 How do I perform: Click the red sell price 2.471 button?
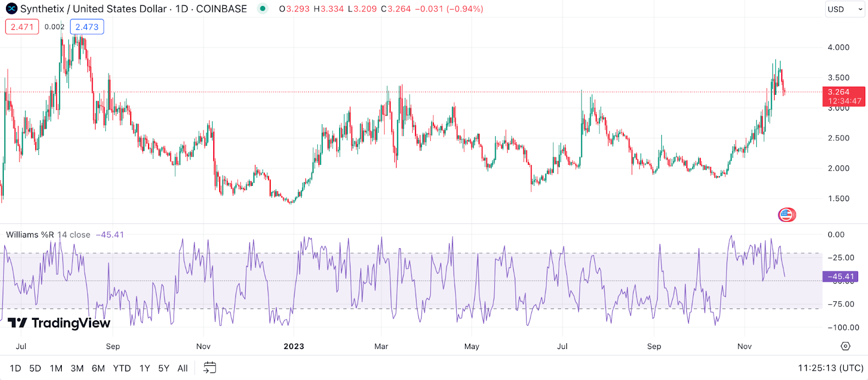coord(22,27)
